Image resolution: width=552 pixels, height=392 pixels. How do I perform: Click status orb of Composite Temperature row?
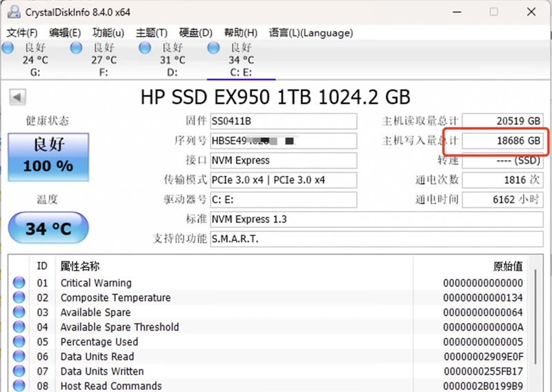[x=19, y=297]
